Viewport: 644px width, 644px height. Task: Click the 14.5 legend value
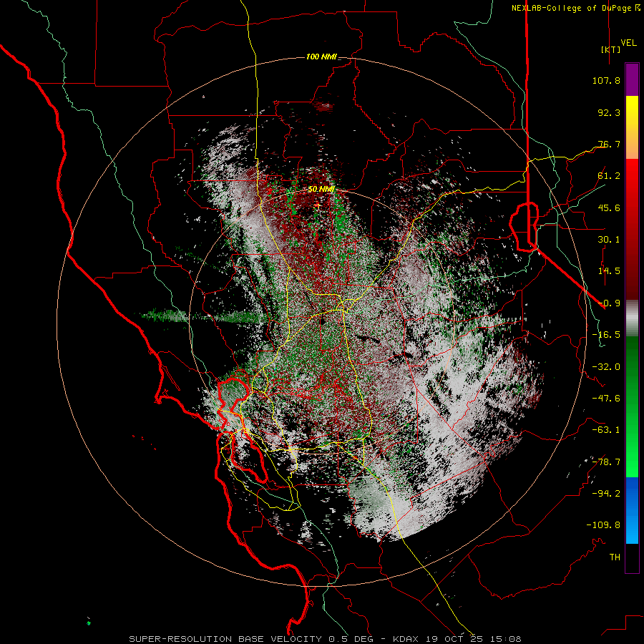609,271
